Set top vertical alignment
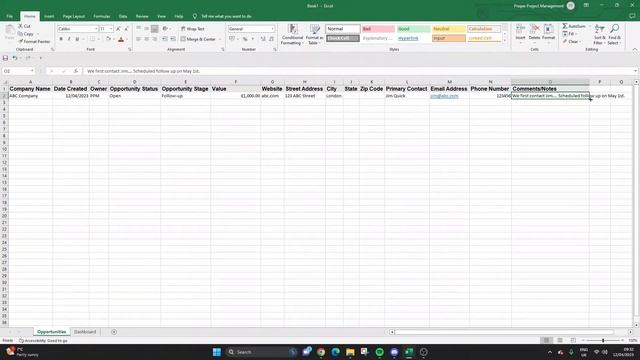 (x=139, y=29)
